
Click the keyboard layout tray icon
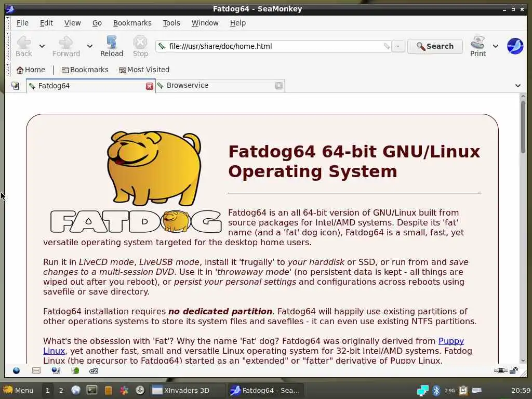coord(477,391)
